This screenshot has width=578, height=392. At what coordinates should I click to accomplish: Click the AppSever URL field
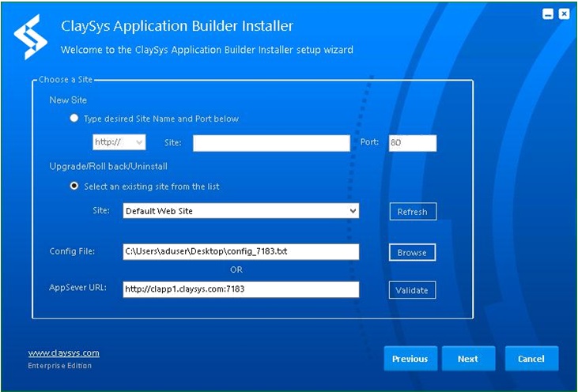[241, 289]
